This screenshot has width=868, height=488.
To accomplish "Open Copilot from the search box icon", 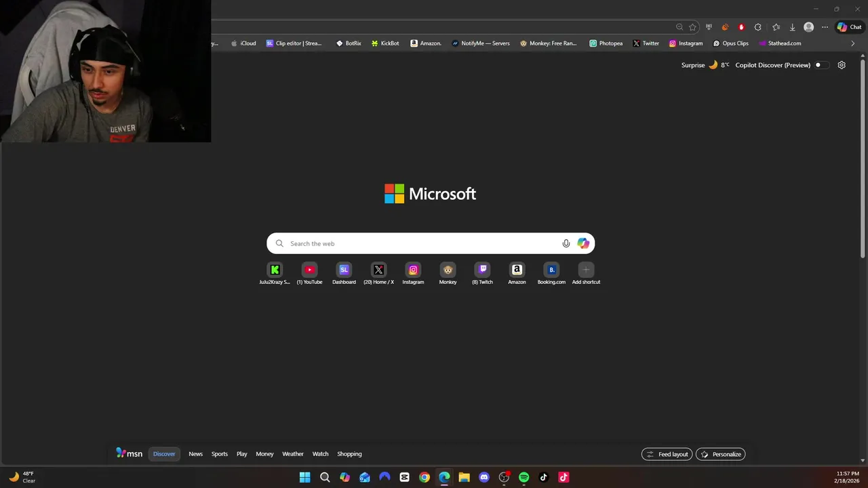I will (x=583, y=243).
